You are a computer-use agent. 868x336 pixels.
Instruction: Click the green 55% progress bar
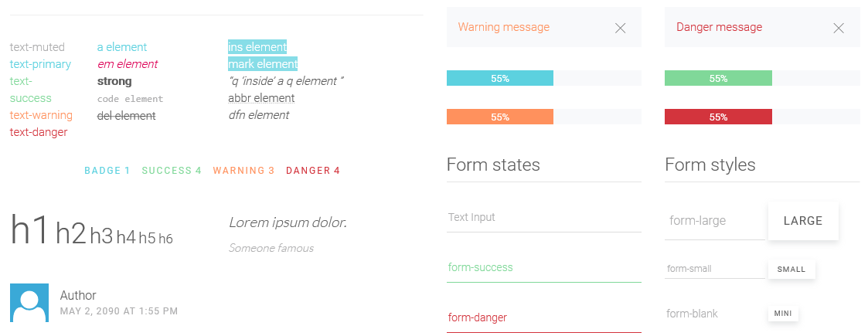718,78
